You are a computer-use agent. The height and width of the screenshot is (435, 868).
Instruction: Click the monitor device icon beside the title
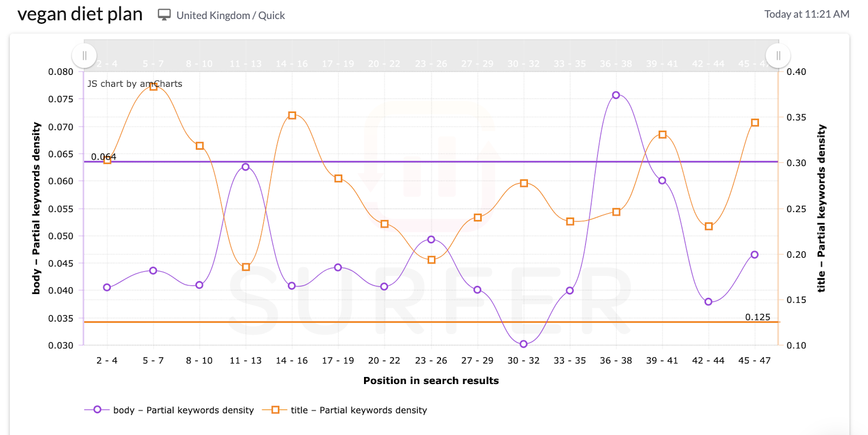(164, 14)
